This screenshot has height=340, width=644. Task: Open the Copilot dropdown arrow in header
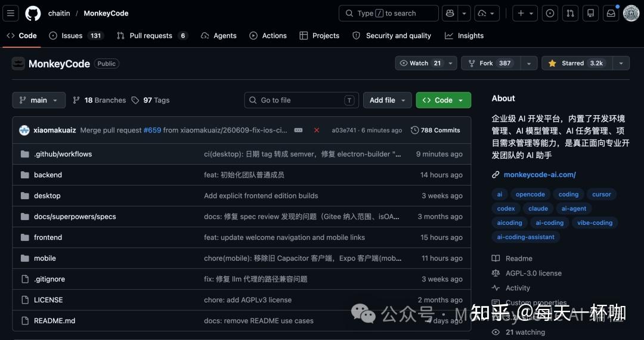pyautogui.click(x=464, y=13)
